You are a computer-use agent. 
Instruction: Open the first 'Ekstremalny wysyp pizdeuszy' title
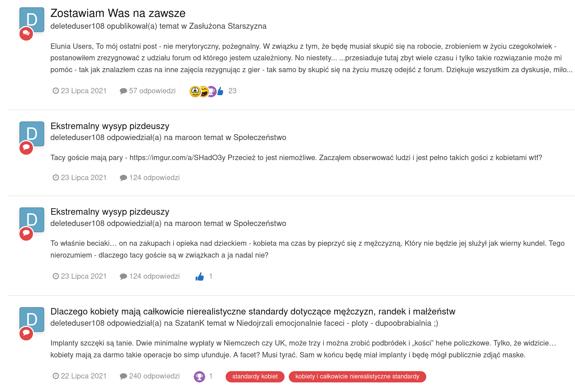(110, 126)
